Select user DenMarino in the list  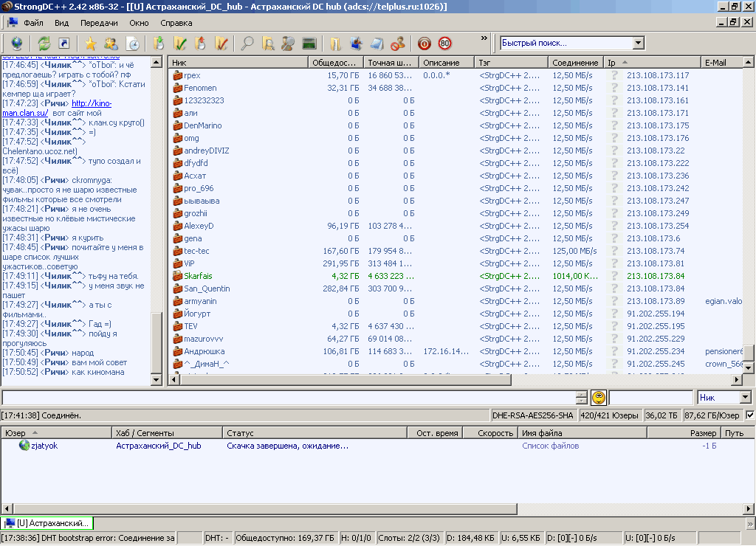point(203,125)
